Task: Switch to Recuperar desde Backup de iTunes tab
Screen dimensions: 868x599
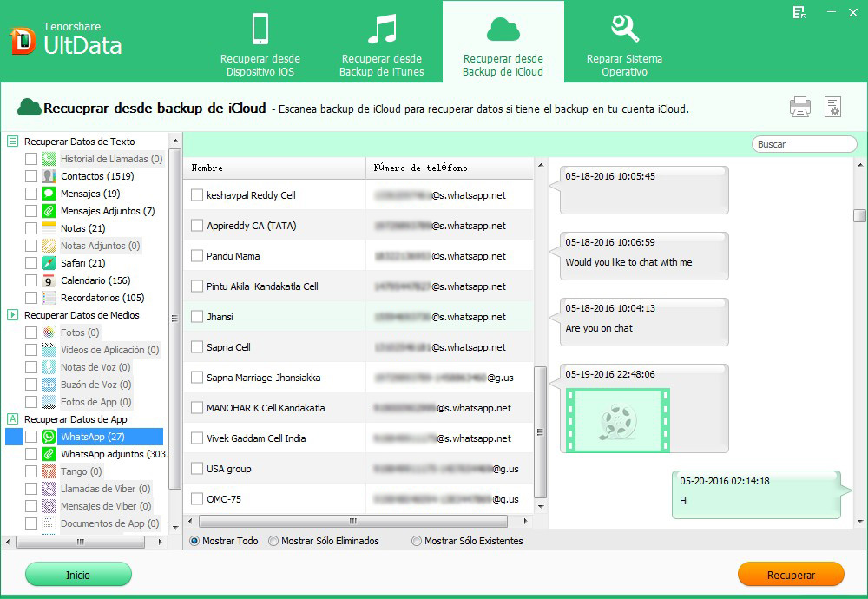Action: point(381,42)
